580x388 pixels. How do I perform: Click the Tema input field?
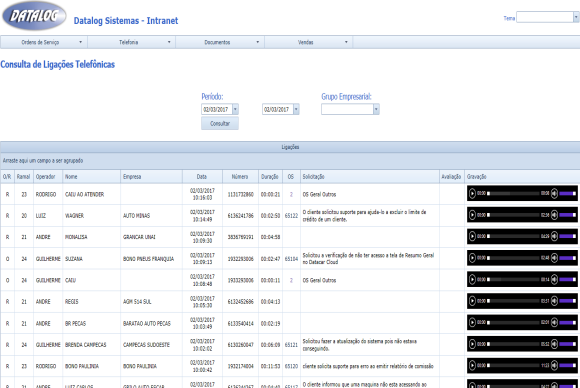click(x=545, y=17)
